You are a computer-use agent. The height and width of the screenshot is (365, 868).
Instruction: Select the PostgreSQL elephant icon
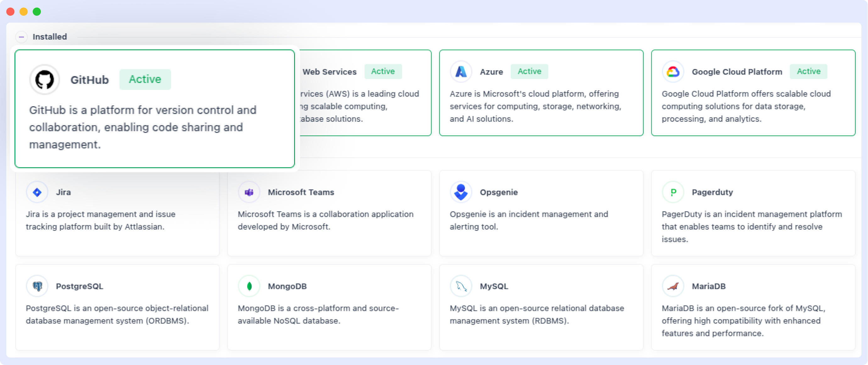click(x=37, y=286)
